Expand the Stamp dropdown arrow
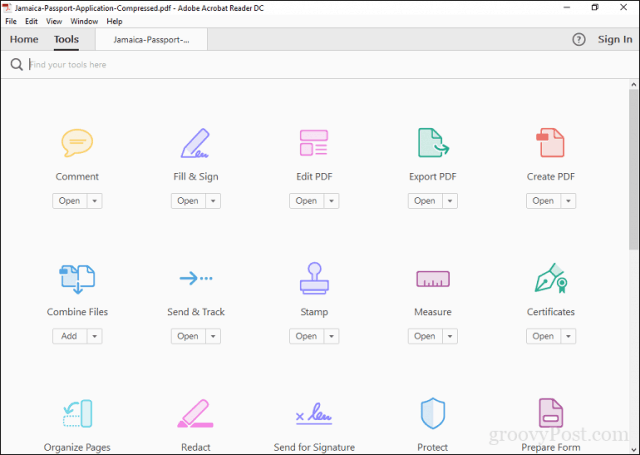 [x=331, y=336]
